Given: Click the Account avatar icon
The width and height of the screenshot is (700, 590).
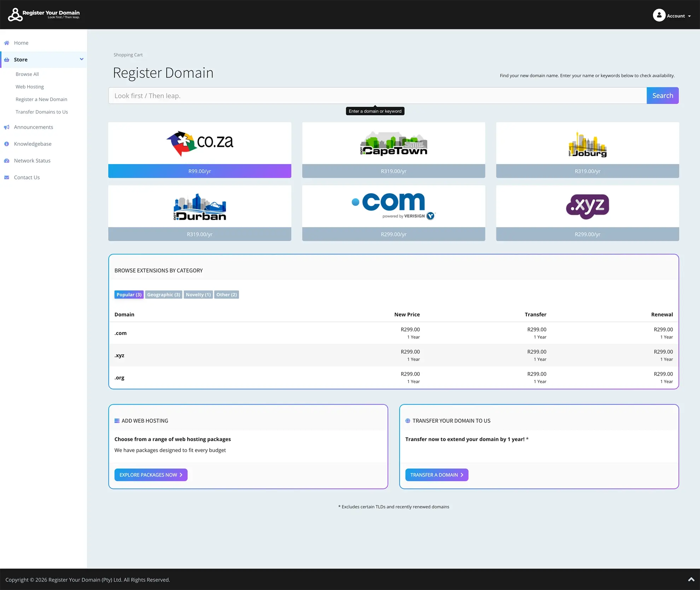Looking at the screenshot, I should (x=659, y=15).
